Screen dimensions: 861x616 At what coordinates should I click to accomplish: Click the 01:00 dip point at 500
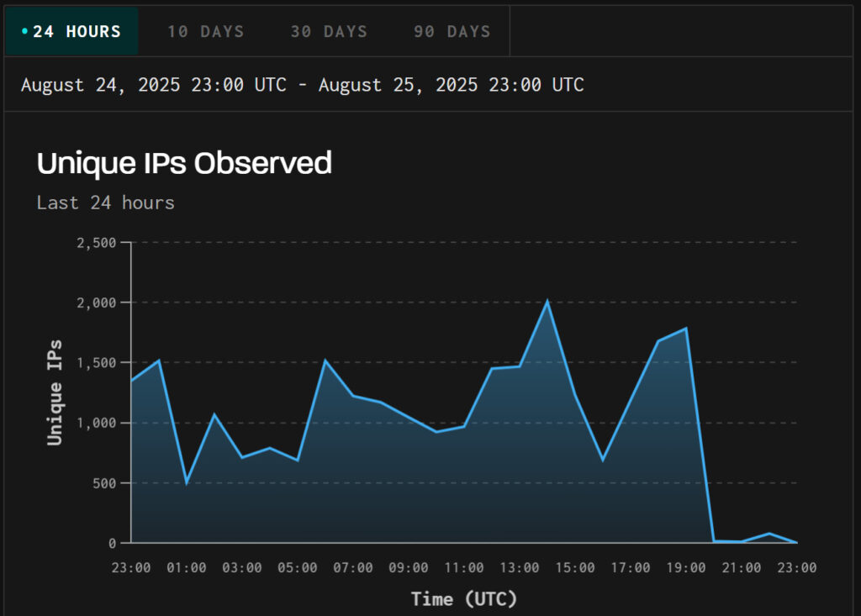187,482
